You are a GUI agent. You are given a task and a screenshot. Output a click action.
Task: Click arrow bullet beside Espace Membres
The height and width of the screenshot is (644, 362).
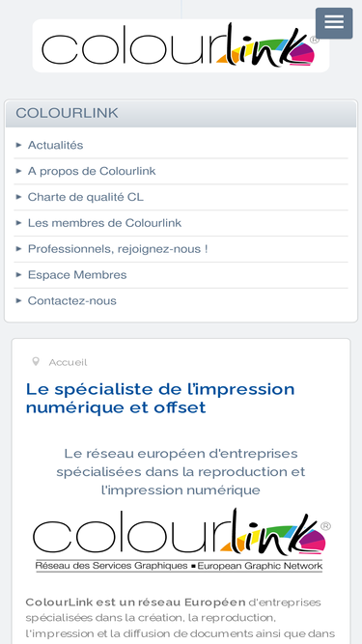click(18, 275)
